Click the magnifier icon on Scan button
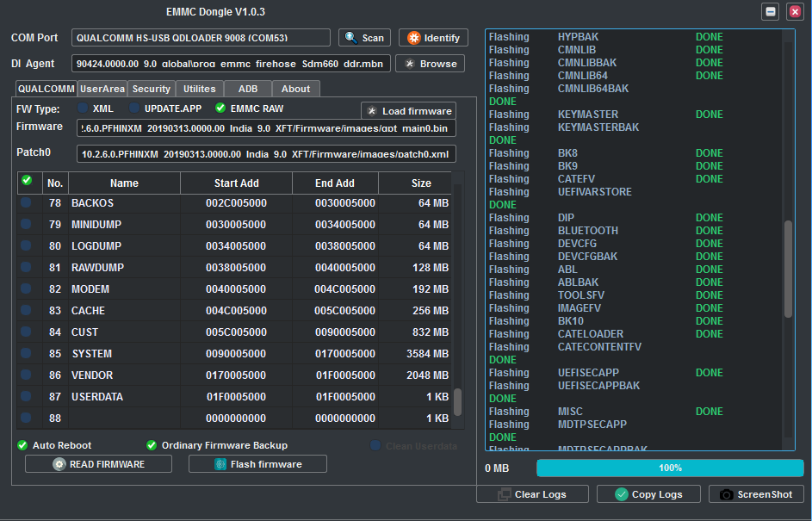 tap(351, 37)
